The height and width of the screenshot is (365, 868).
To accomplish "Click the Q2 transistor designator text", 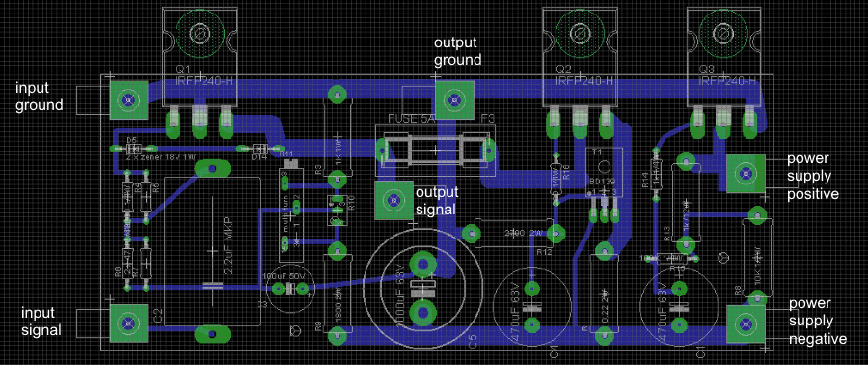I will click(x=563, y=70).
